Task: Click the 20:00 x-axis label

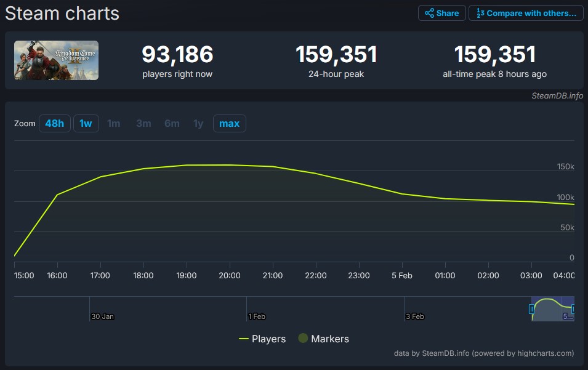Action: 230,276
